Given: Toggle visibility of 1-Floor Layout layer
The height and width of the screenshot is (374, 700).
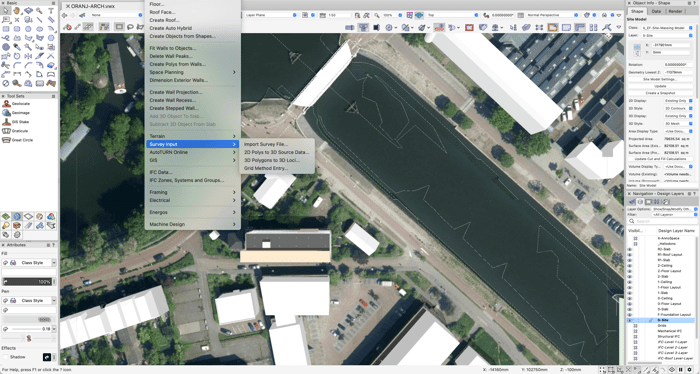Looking at the screenshot, I should (x=630, y=287).
